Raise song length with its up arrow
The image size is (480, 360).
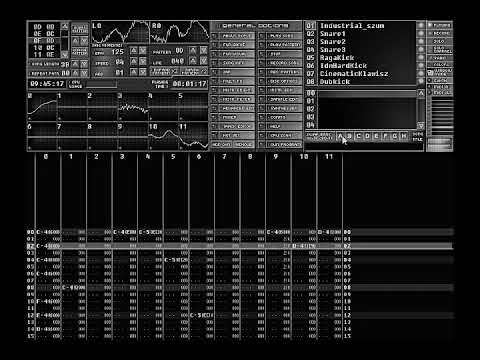pyautogui.click(x=76, y=64)
